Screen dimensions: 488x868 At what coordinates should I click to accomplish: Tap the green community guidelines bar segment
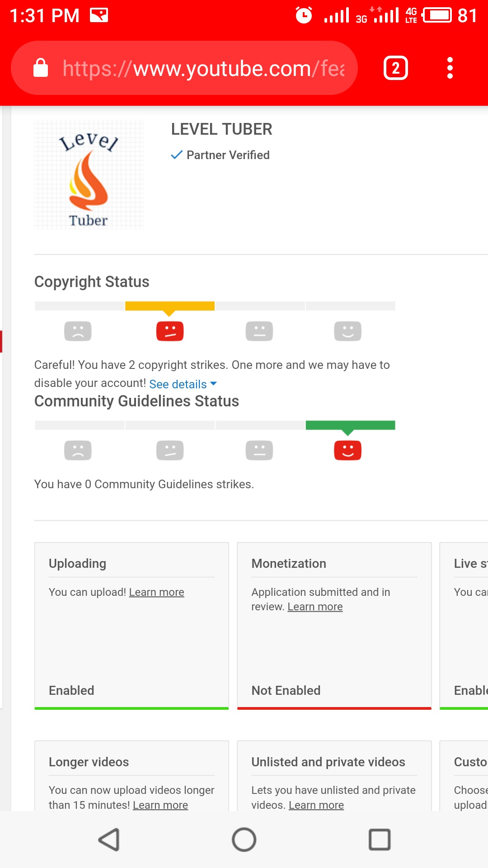[351, 425]
